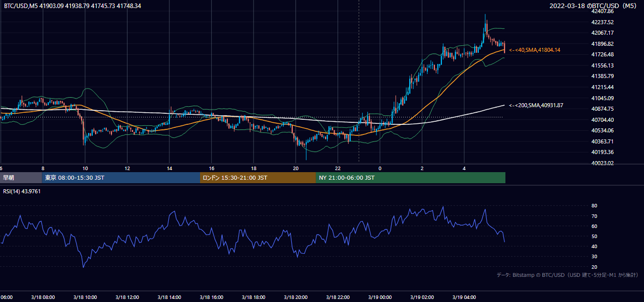This screenshot has height=302, width=644.
Task: Click the bottom time label 3/18 08:00
Action: pos(43,297)
